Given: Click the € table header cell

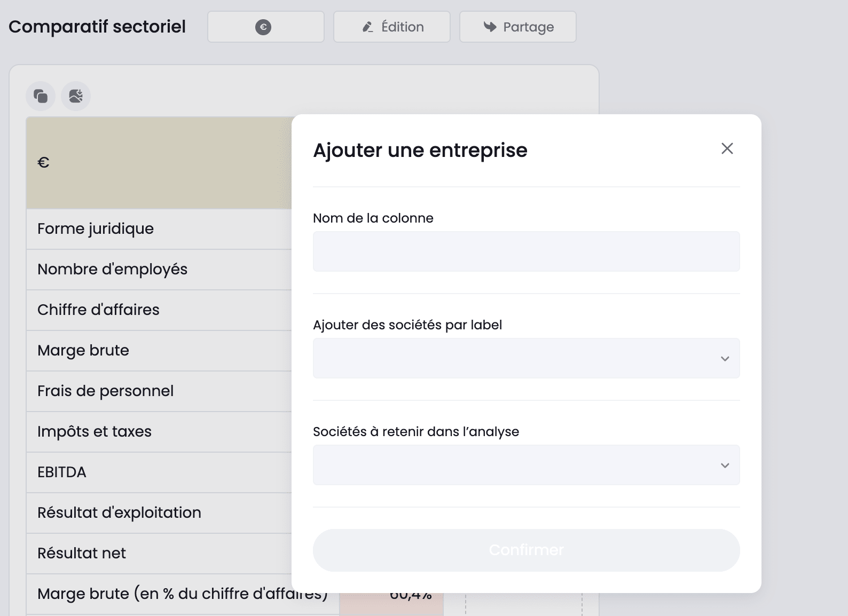Looking at the screenshot, I should click(x=159, y=163).
